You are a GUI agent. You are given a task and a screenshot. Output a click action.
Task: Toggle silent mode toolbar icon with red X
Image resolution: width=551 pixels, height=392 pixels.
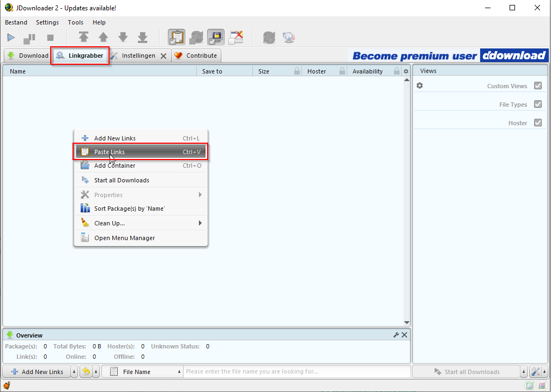point(236,37)
